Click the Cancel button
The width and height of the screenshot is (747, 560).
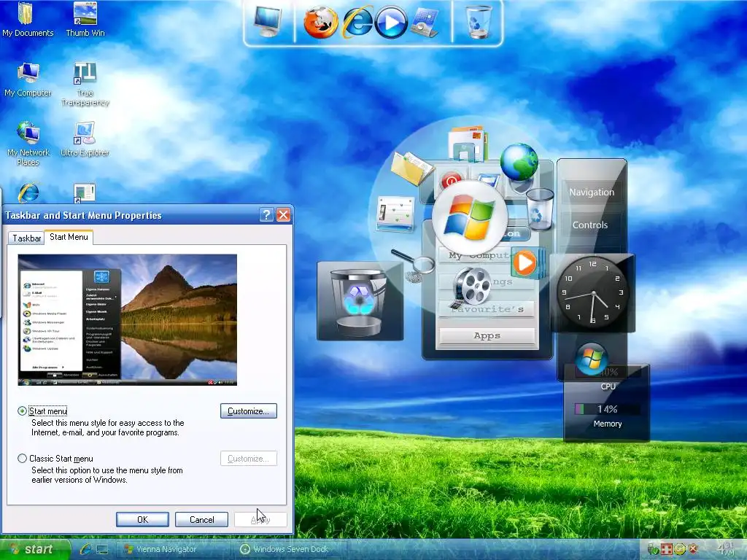[201, 519]
